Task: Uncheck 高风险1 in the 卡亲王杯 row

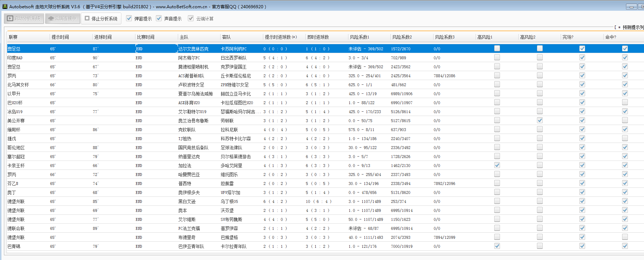Action: click(497, 165)
